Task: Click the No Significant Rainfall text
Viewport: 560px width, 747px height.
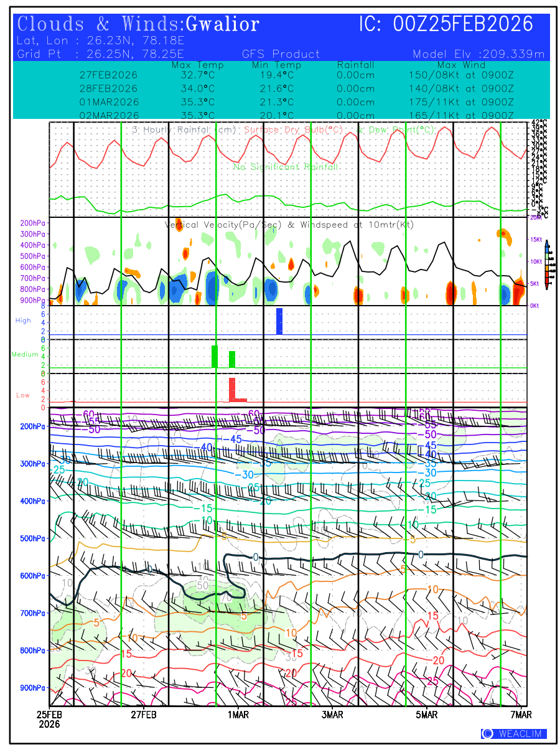Action: [286, 167]
